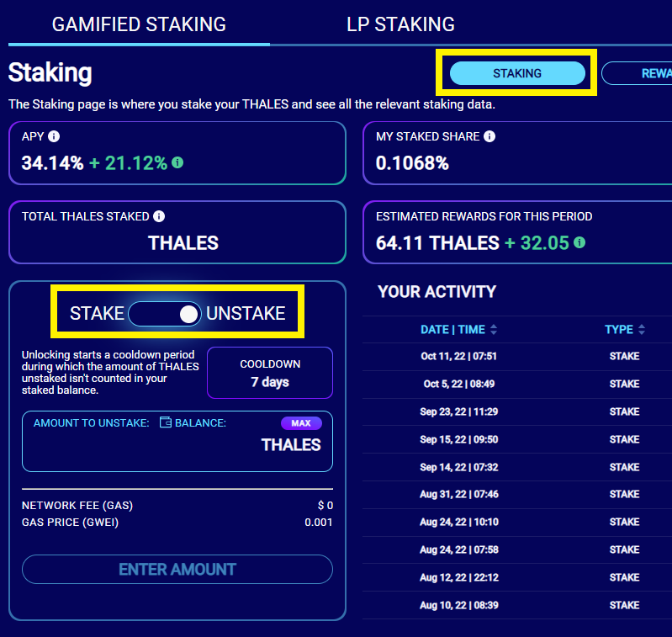Click the Your Activity heading
Image resolution: width=672 pixels, height=637 pixels.
[437, 292]
